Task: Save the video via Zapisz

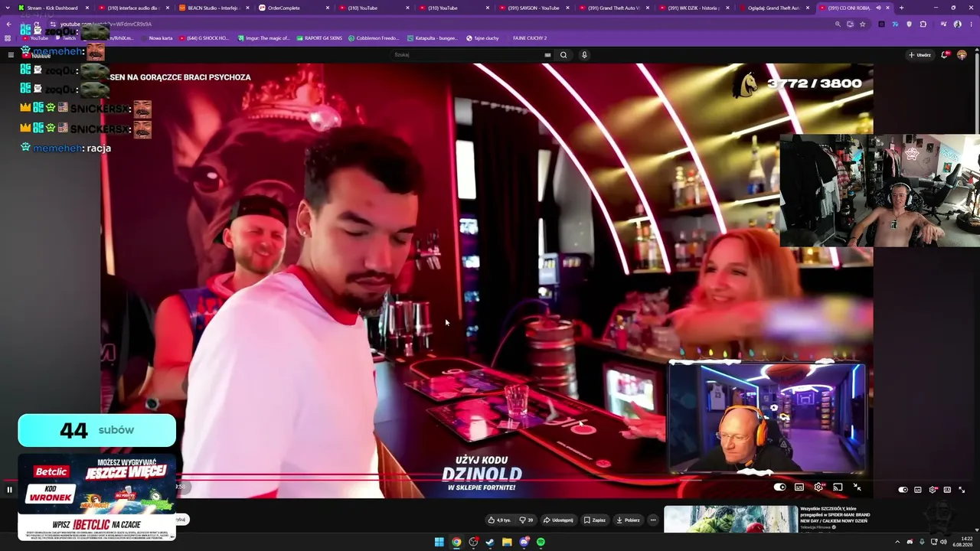Action: click(x=594, y=520)
